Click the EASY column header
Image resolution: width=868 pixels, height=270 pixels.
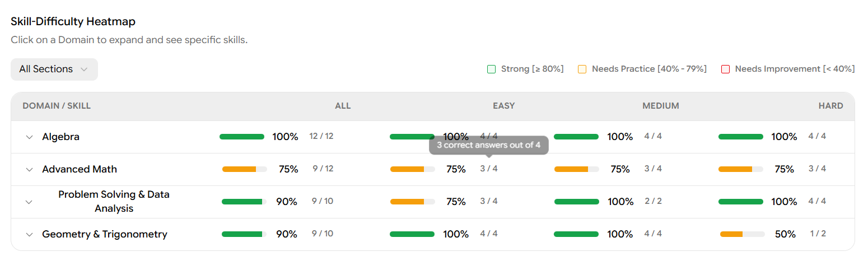pyautogui.click(x=503, y=106)
